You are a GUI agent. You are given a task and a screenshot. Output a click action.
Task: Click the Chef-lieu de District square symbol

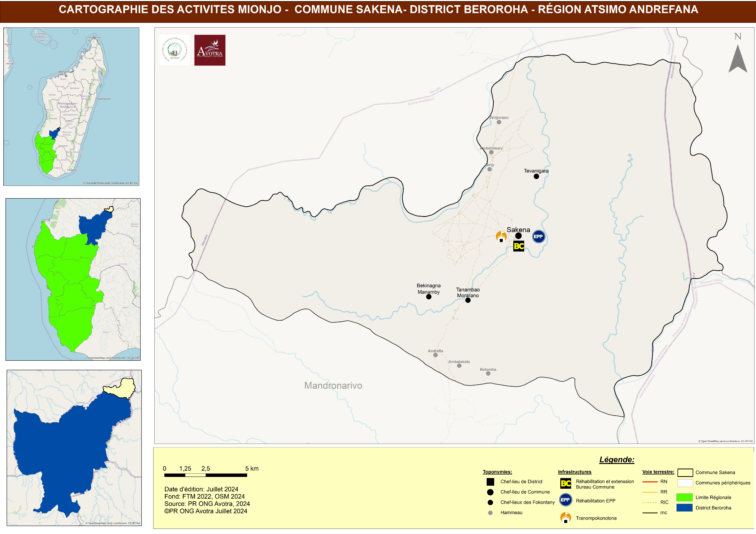(x=490, y=482)
